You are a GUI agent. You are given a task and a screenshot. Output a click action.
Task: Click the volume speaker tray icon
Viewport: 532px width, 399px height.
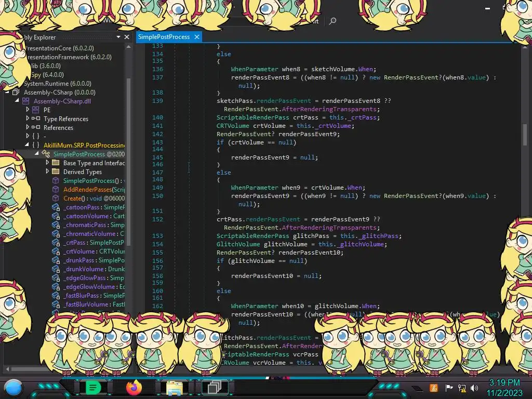pos(474,388)
